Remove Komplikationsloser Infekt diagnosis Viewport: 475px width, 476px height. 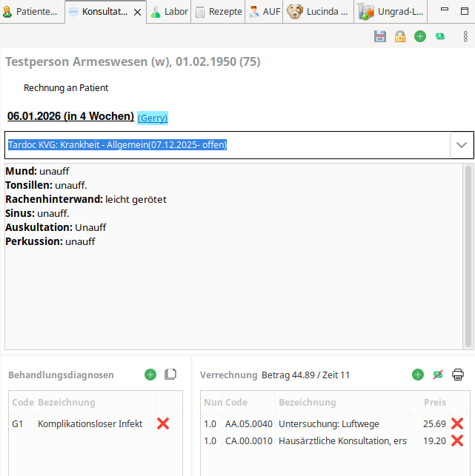point(163,424)
